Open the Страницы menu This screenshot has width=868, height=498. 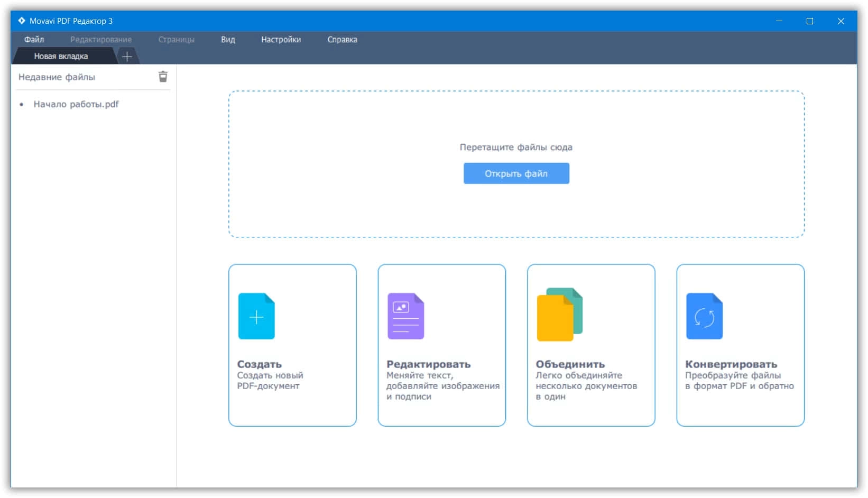click(x=177, y=40)
